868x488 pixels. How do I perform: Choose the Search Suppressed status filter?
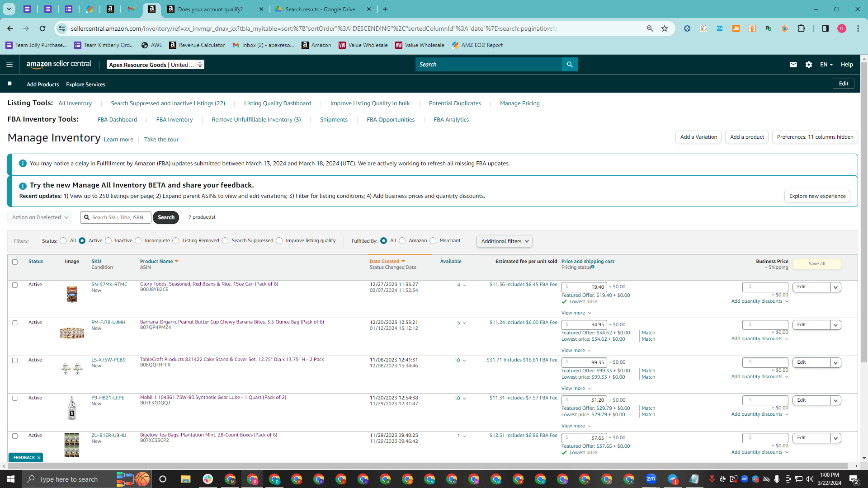(225, 241)
